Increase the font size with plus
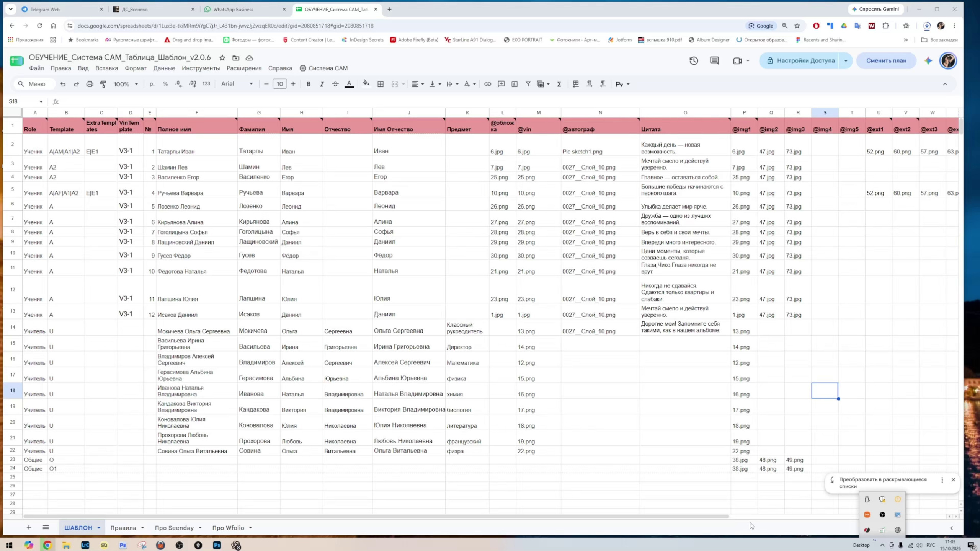This screenshot has width=980, height=551. tap(293, 84)
